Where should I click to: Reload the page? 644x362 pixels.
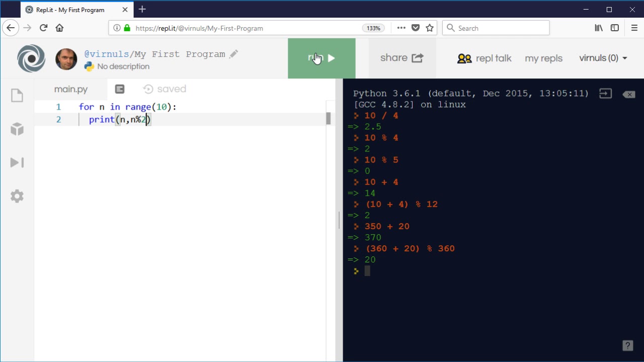click(x=43, y=28)
